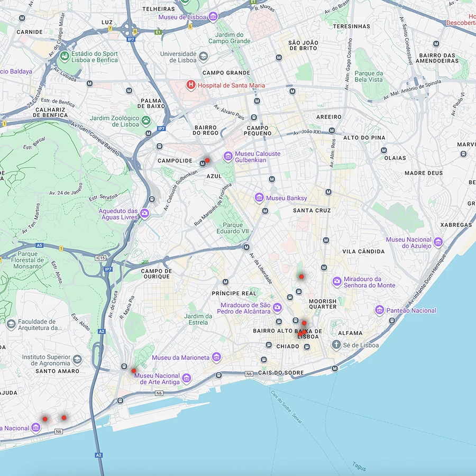Click the Sé de Lisboa church icon
This screenshot has height=476, width=476.
coord(336,345)
